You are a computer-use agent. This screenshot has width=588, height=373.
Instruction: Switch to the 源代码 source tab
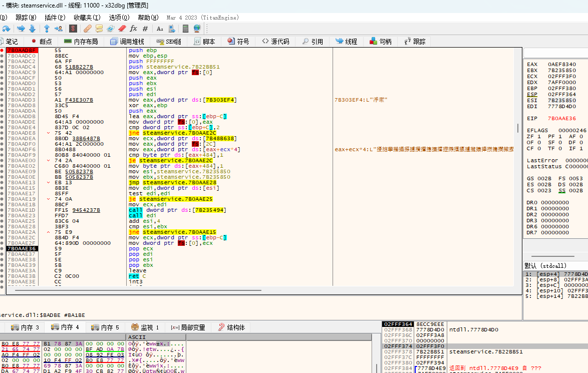[x=275, y=42]
